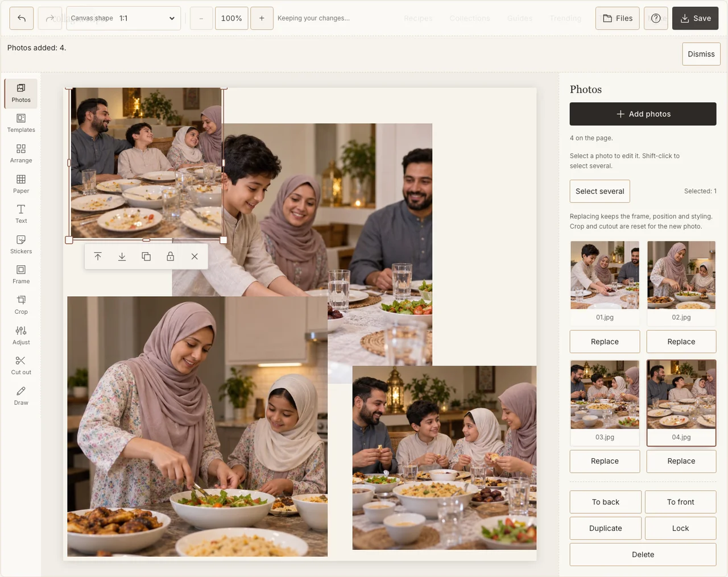The image size is (728, 577).
Task: Select the bottom-right family dinner photo on canvas
Action: pos(444,458)
